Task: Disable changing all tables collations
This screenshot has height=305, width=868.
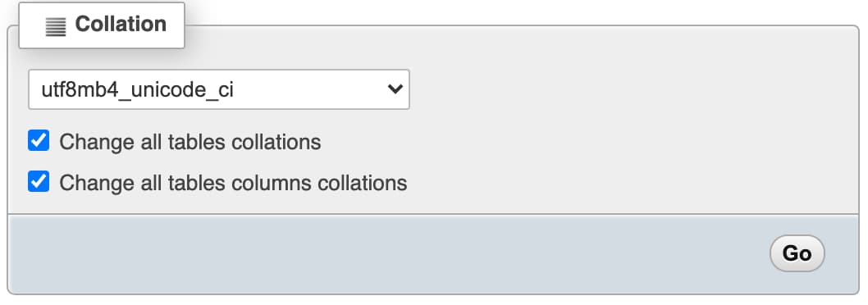Action: click(39, 140)
